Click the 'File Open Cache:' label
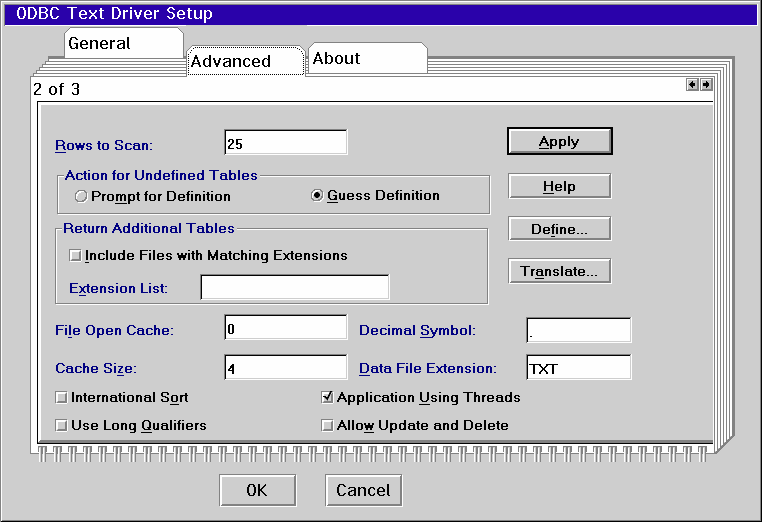 [x=114, y=331]
